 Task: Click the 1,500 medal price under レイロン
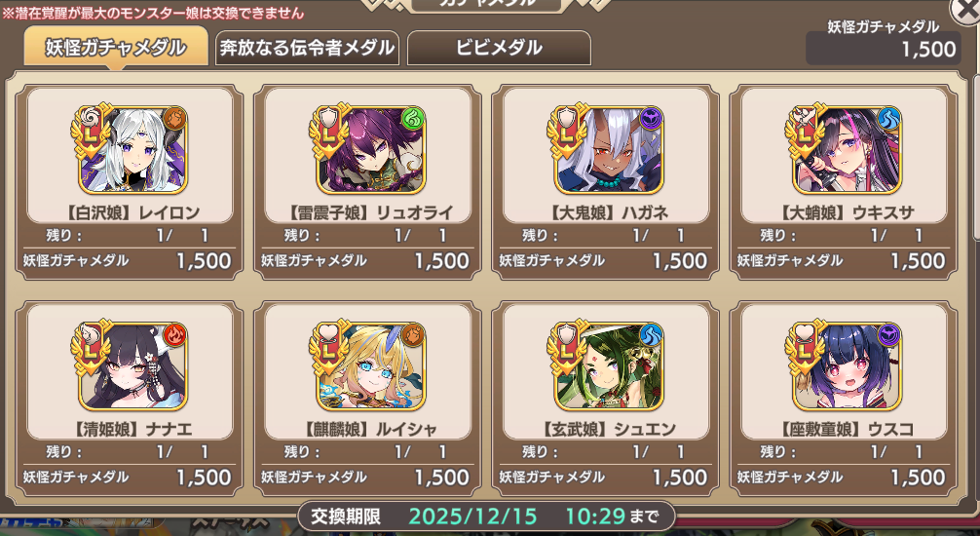(x=204, y=261)
